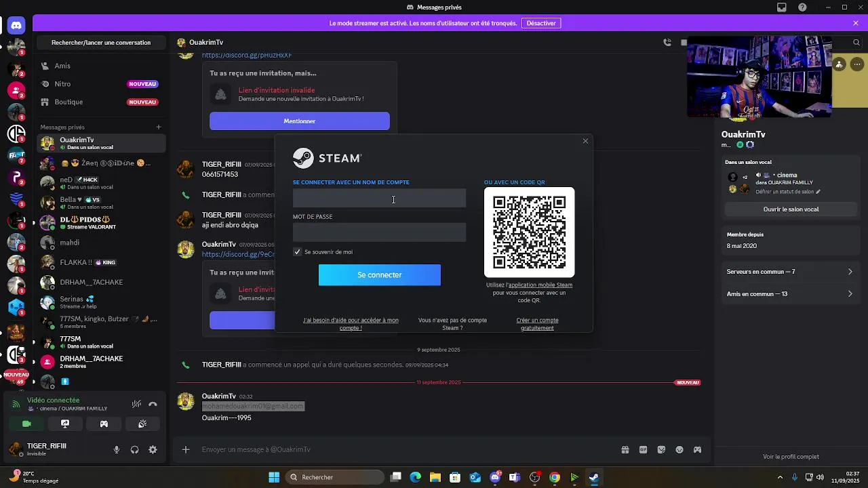The width and height of the screenshot is (868, 488).
Task: Toggle noise suppression icon next to Vidéo connectée
Action: tap(136, 404)
